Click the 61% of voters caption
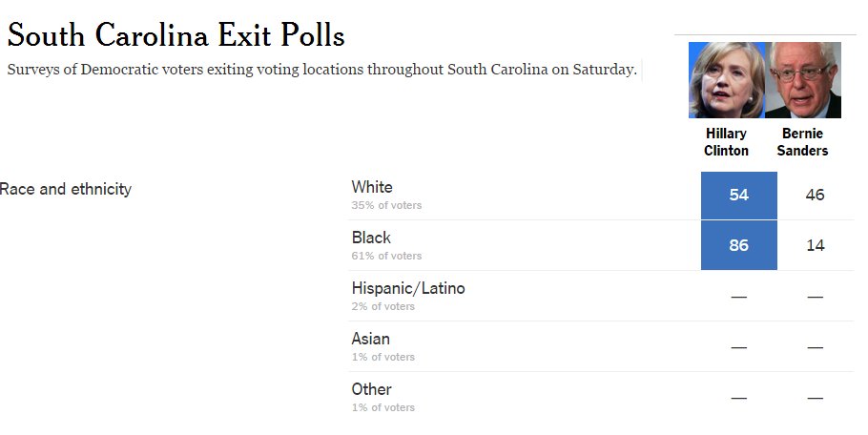This screenshot has height=435, width=868. [386, 257]
